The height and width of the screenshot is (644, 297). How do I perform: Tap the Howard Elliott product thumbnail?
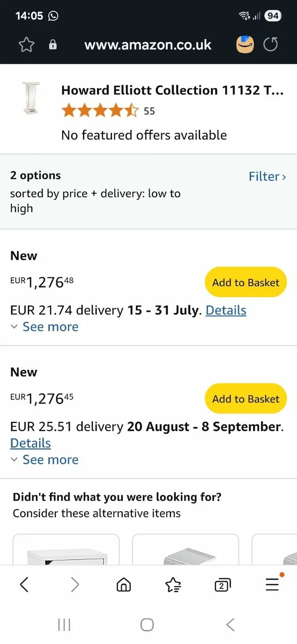[x=31, y=98]
